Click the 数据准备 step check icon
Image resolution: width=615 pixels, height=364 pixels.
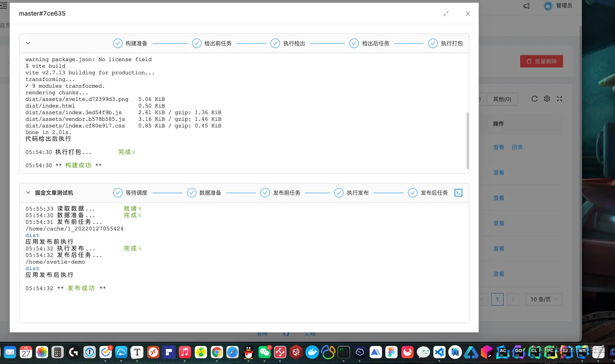192,193
